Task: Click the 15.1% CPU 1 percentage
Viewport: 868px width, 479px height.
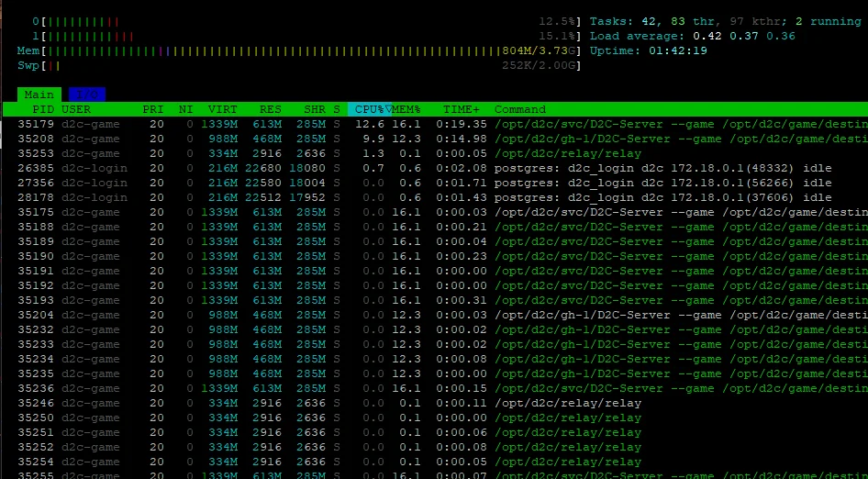Action: 557,37
